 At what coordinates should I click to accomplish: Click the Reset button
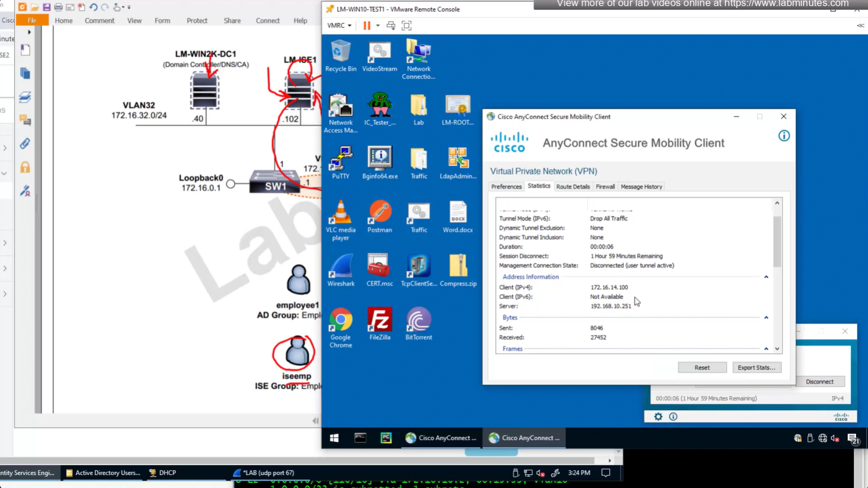click(x=702, y=368)
